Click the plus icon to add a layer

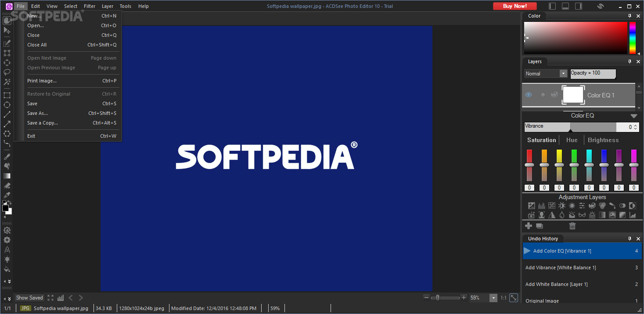[529, 226]
